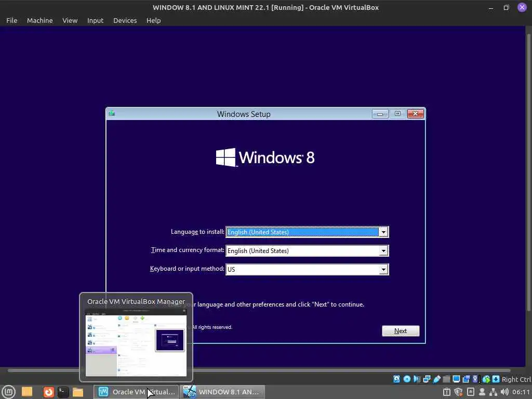This screenshot has height=399, width=532.
Task: Minimize the Windows Setup dialog
Action: [380, 114]
